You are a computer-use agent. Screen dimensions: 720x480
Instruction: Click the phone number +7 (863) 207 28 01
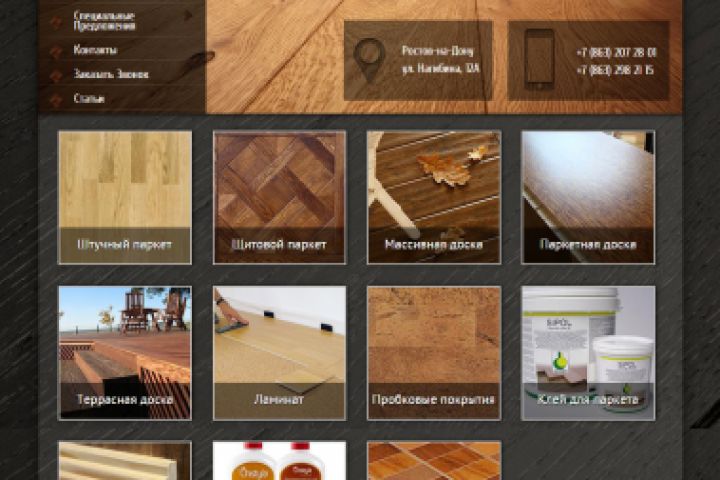pos(616,52)
